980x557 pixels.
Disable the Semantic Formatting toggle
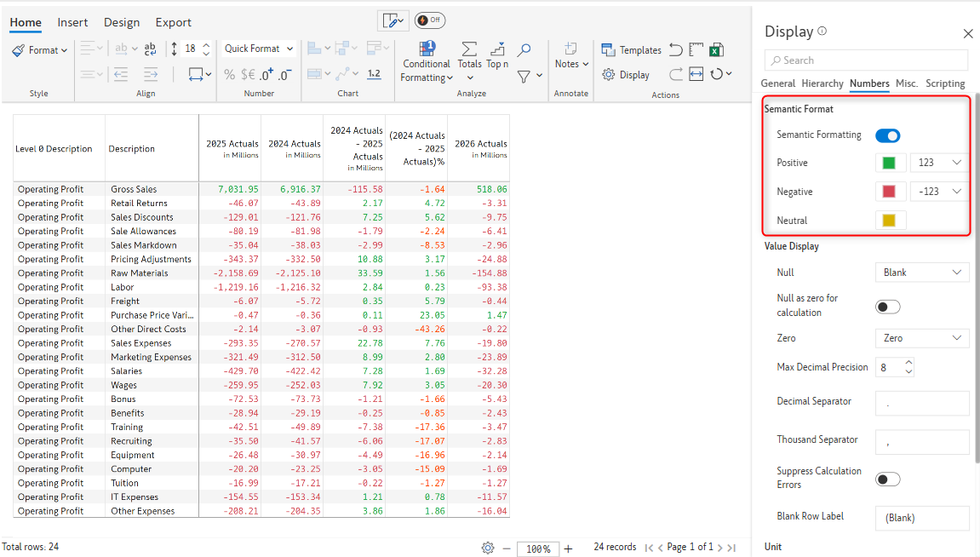(887, 135)
